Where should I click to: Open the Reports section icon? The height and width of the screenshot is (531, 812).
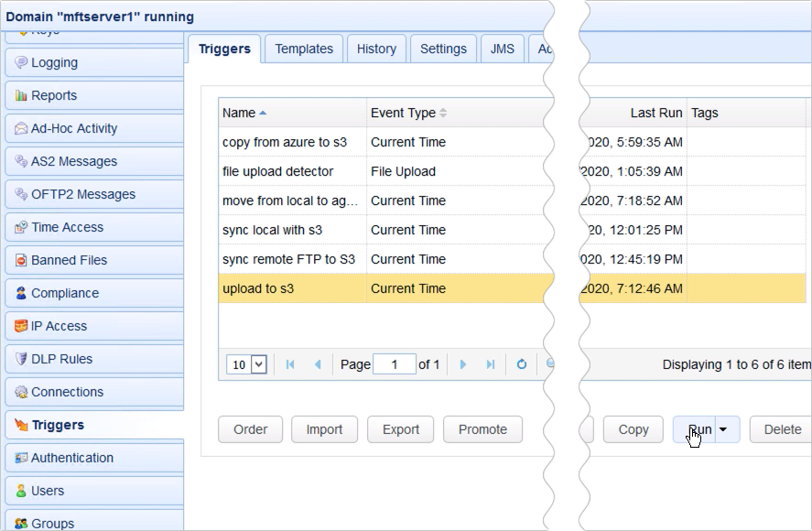[20, 94]
